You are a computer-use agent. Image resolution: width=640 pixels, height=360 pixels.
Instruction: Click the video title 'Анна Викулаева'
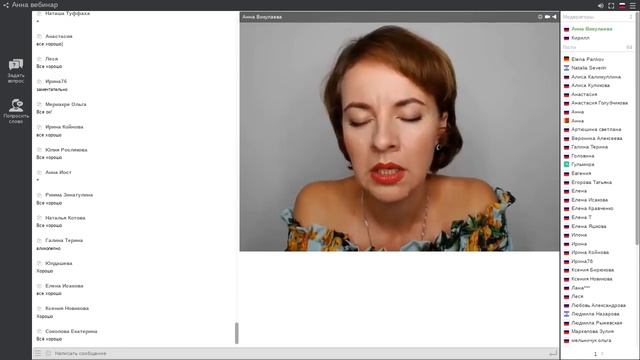(262, 17)
